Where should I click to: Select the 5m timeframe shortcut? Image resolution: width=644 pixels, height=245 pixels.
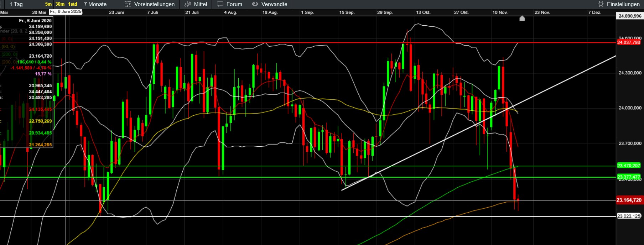pos(48,4)
